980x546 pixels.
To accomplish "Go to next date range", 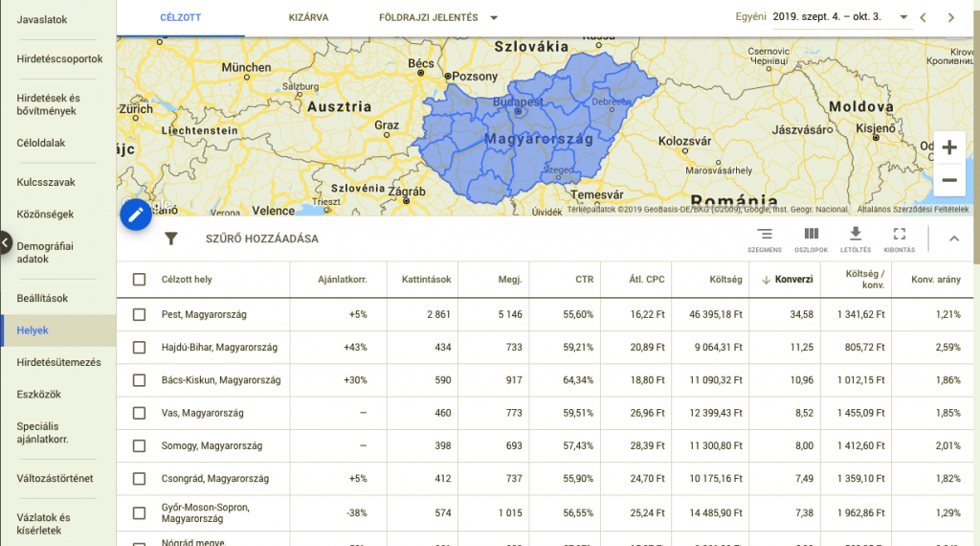I will click(951, 17).
